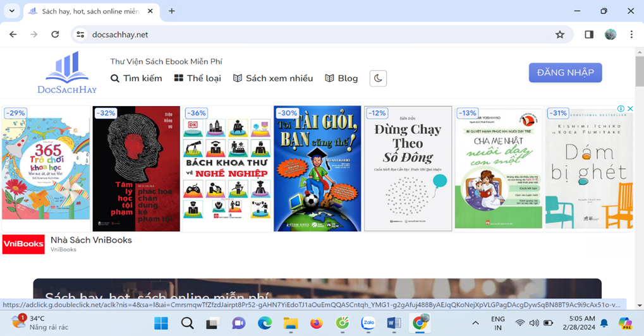Screen dimensions: 644x336
Task: Click the DocSachHay logo
Action: point(67,73)
